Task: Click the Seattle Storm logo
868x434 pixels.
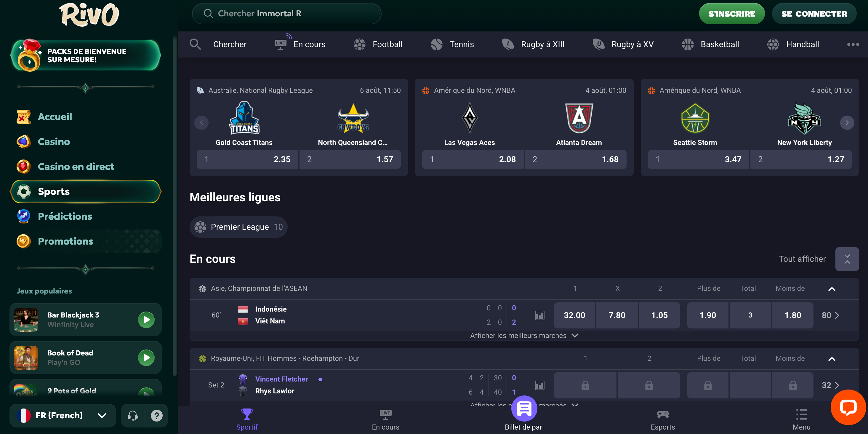Action: pyautogui.click(x=695, y=118)
